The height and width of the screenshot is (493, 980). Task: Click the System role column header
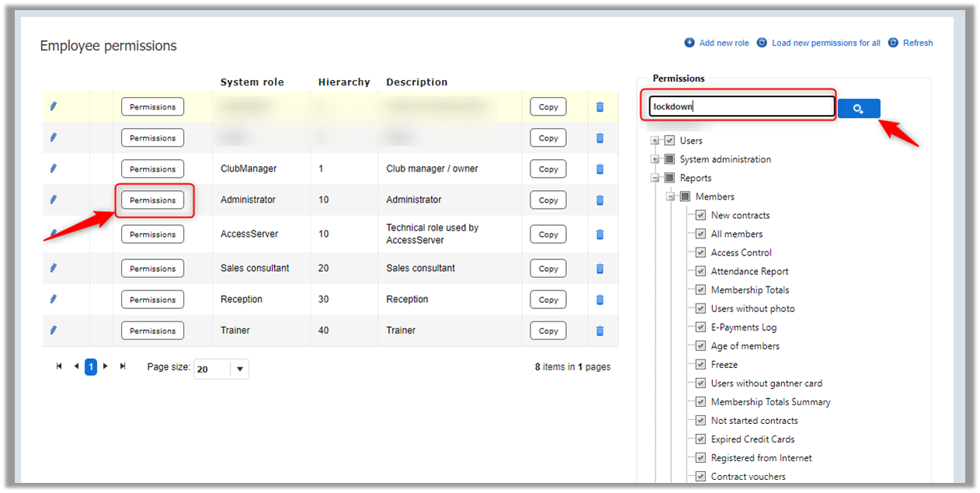(x=252, y=82)
